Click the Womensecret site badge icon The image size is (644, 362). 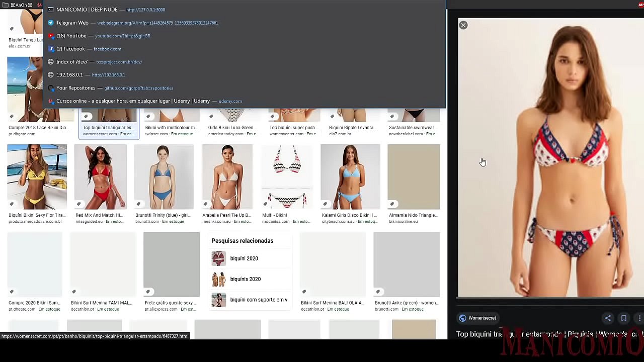[462, 318]
